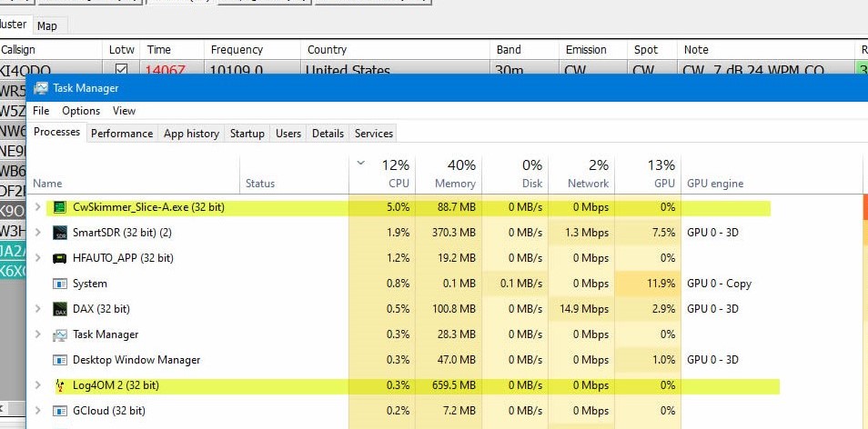Image resolution: width=868 pixels, height=429 pixels.
Task: Open the File menu in Task Manager
Action: pyautogui.click(x=41, y=111)
